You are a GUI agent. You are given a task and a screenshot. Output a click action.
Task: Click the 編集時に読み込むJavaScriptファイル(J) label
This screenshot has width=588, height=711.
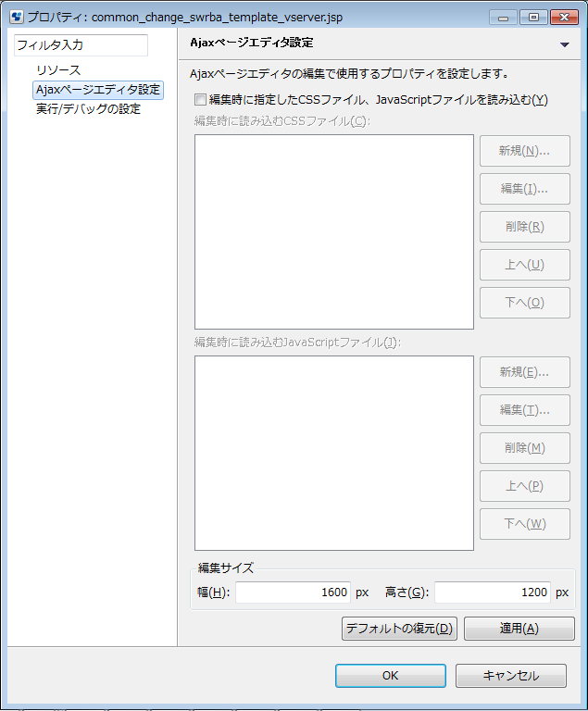pyautogui.click(x=297, y=343)
